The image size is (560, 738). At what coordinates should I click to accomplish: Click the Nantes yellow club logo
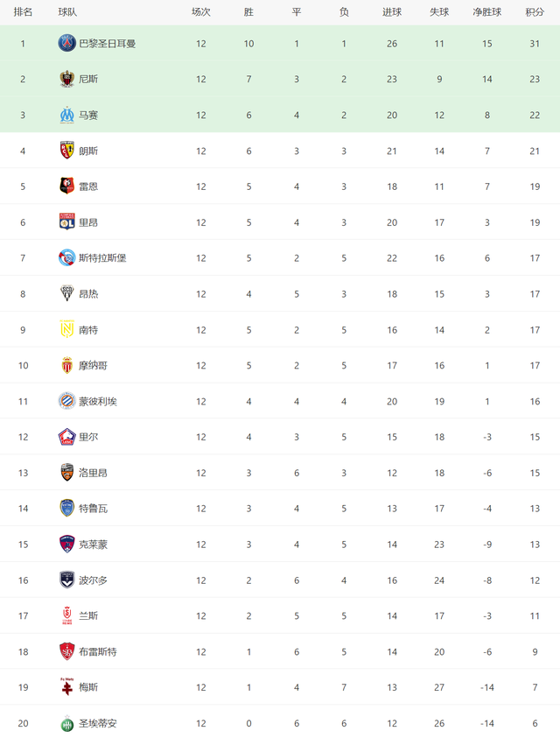[x=66, y=329]
